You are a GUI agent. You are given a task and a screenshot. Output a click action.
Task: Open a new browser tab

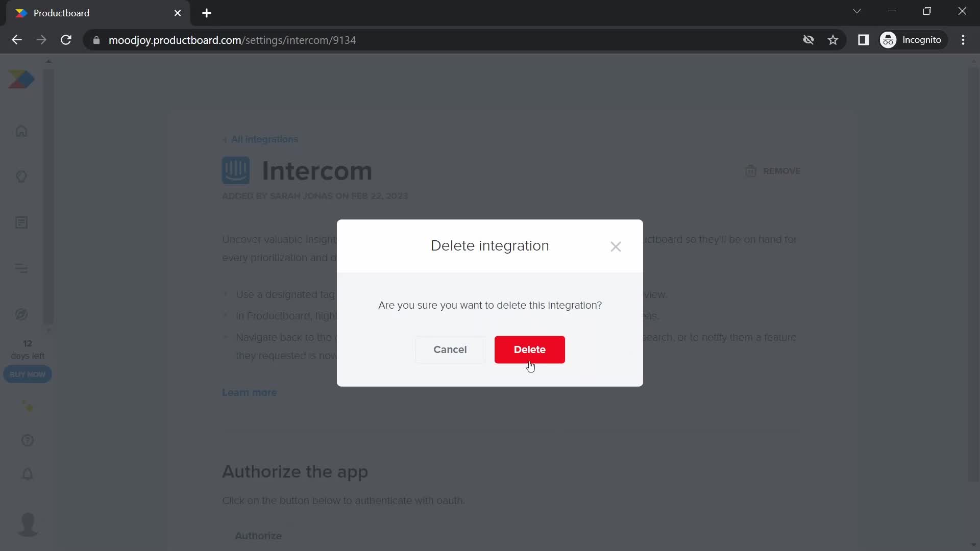207,13
